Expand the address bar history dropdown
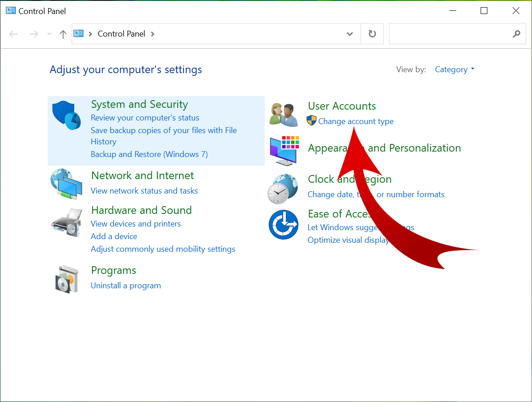The width and height of the screenshot is (532, 402). (x=350, y=34)
